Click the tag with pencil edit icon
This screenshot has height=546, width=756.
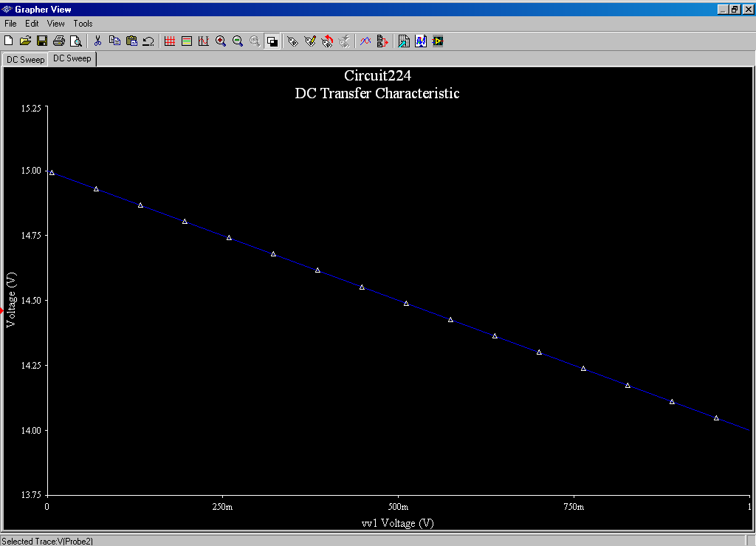pos(310,41)
